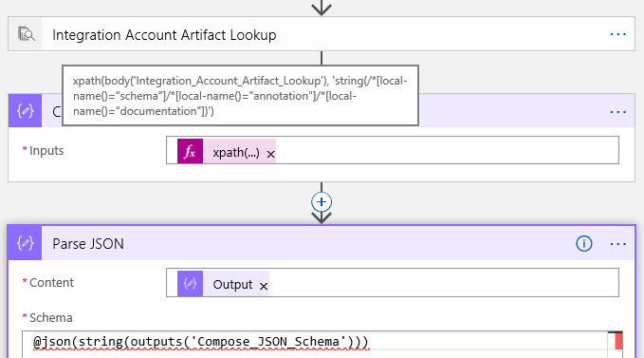Add a step with the plus button

point(322,202)
